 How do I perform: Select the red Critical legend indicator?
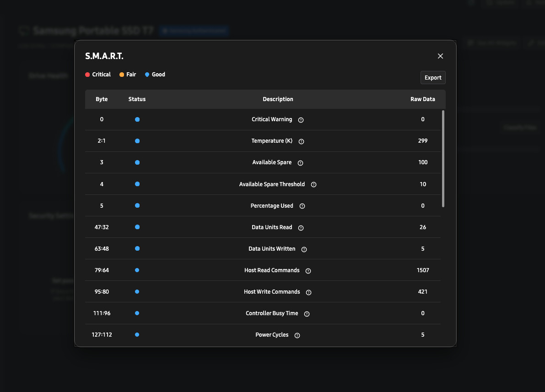click(x=87, y=75)
